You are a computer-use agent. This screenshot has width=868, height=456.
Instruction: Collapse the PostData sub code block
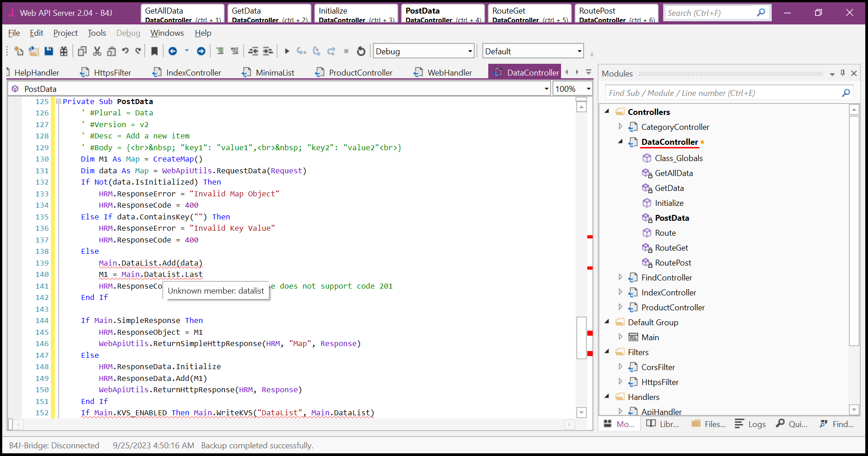tap(58, 101)
